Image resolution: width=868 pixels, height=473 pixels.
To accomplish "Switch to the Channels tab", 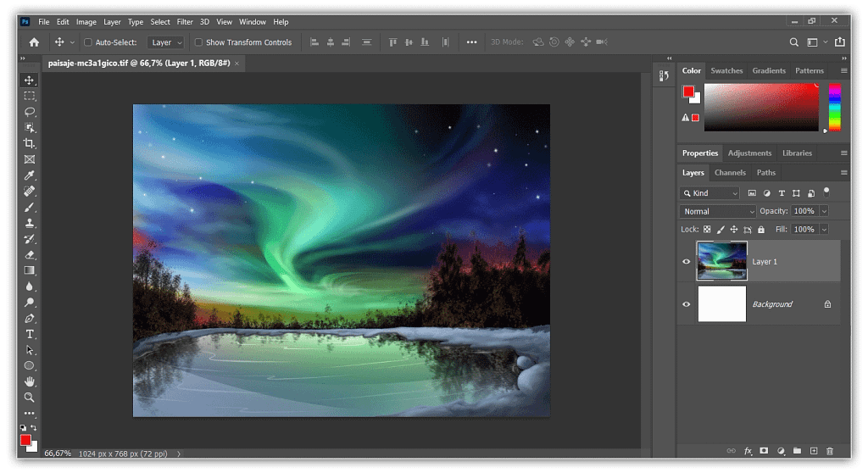I will click(730, 173).
